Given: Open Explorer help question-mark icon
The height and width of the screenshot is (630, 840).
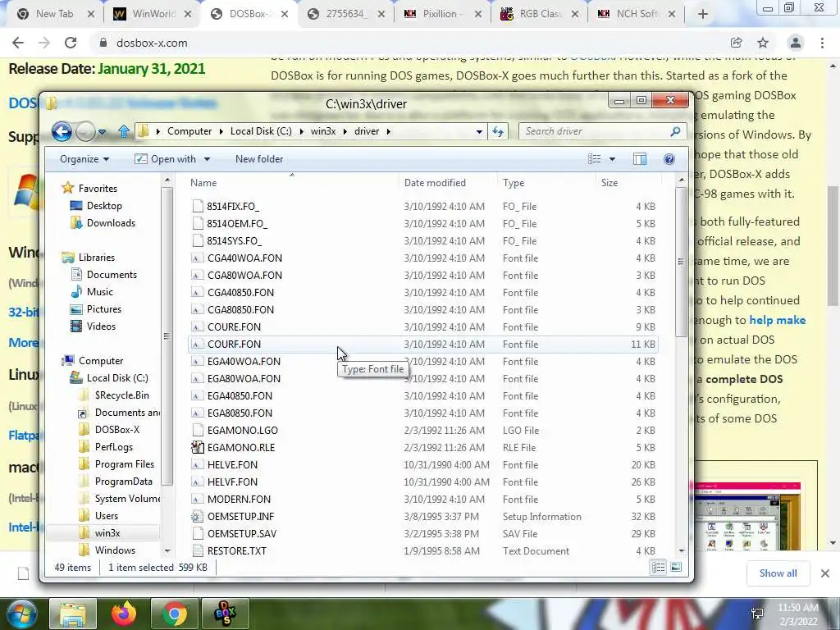Looking at the screenshot, I should pyautogui.click(x=669, y=159).
